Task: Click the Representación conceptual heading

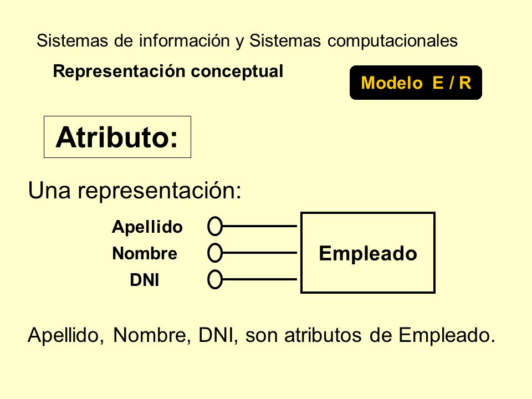Action: tap(168, 71)
